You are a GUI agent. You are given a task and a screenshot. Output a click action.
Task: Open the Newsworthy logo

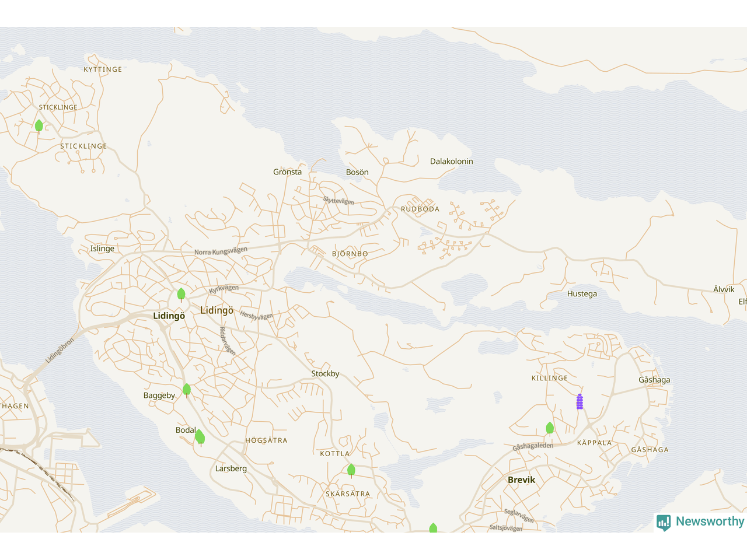click(700, 522)
